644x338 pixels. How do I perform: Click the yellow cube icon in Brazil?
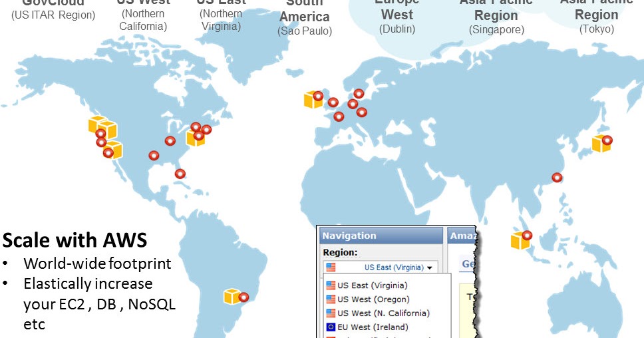coord(232,297)
